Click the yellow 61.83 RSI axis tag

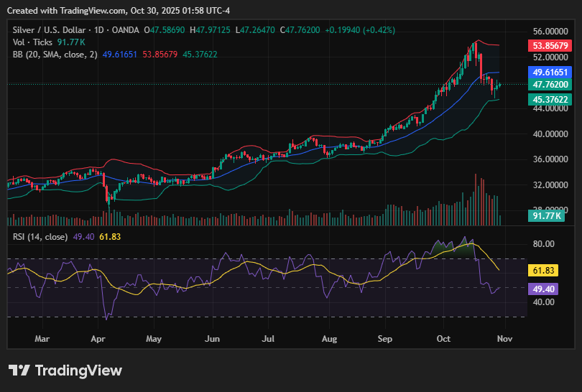click(x=543, y=271)
